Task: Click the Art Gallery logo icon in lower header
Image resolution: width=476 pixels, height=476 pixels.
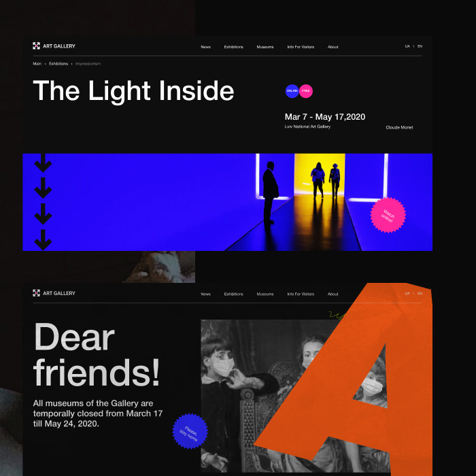Action: click(x=37, y=293)
